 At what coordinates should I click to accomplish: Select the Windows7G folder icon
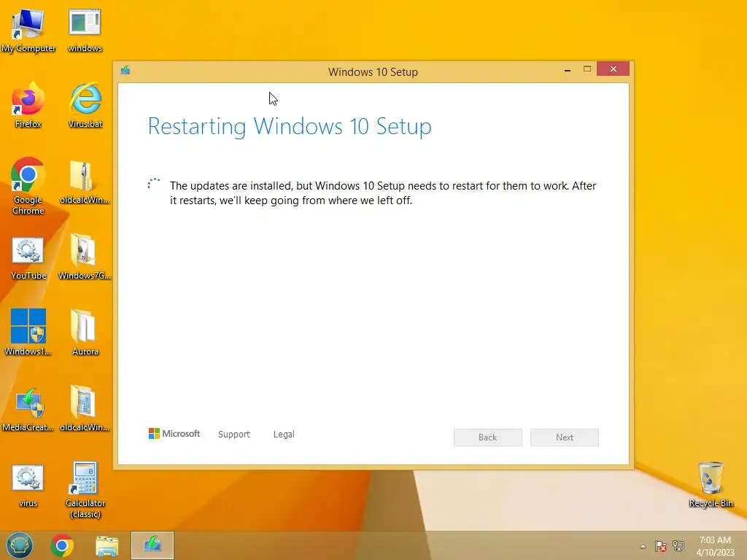(x=85, y=257)
